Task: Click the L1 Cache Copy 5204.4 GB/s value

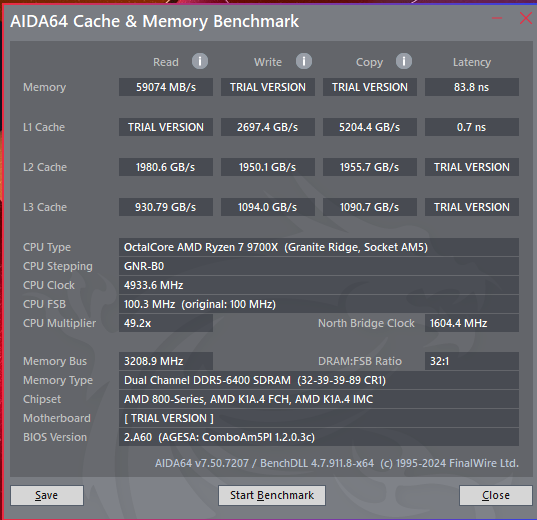Action: [370, 127]
